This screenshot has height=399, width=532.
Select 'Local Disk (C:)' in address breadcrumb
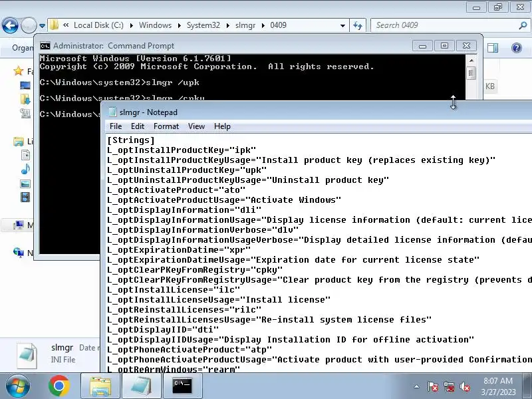[x=98, y=25]
